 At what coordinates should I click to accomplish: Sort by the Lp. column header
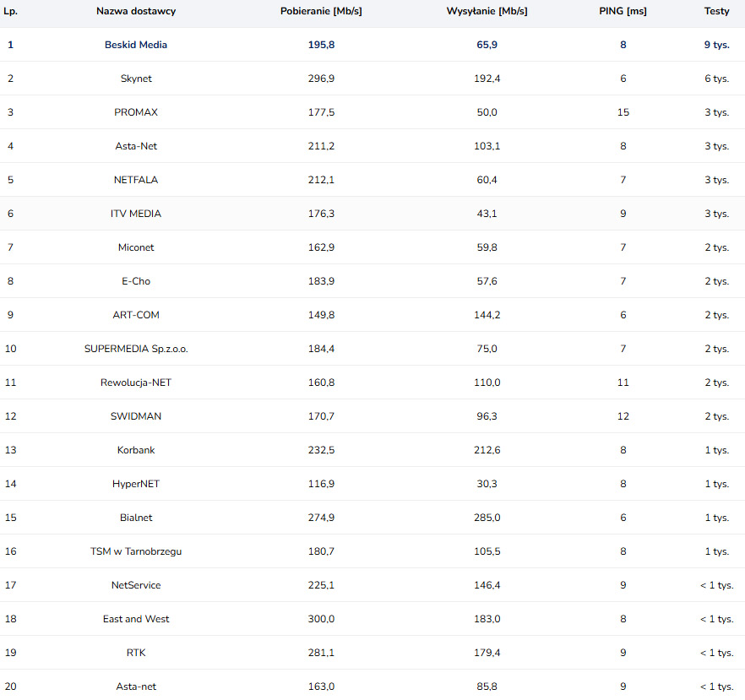10,11
